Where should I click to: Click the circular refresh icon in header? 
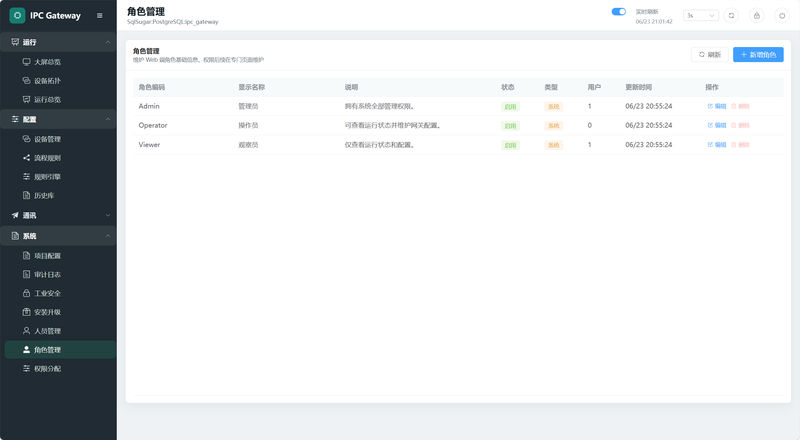[x=731, y=16]
